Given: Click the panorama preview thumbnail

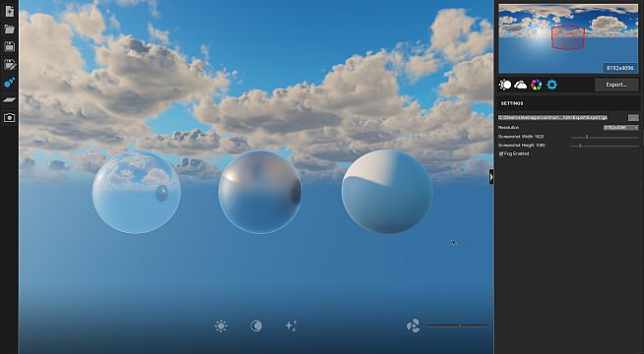Looking at the screenshot, I should [568, 39].
